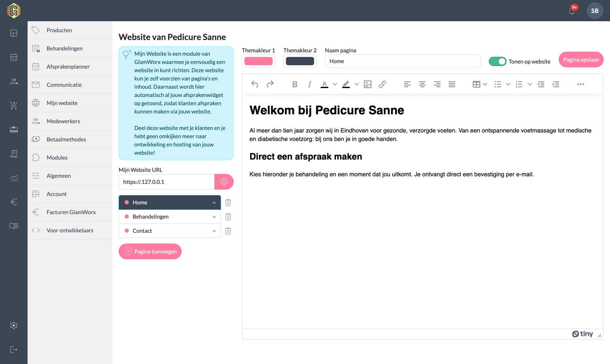Click the Mijn Website URL field
The image size is (610, 364).
(166, 182)
